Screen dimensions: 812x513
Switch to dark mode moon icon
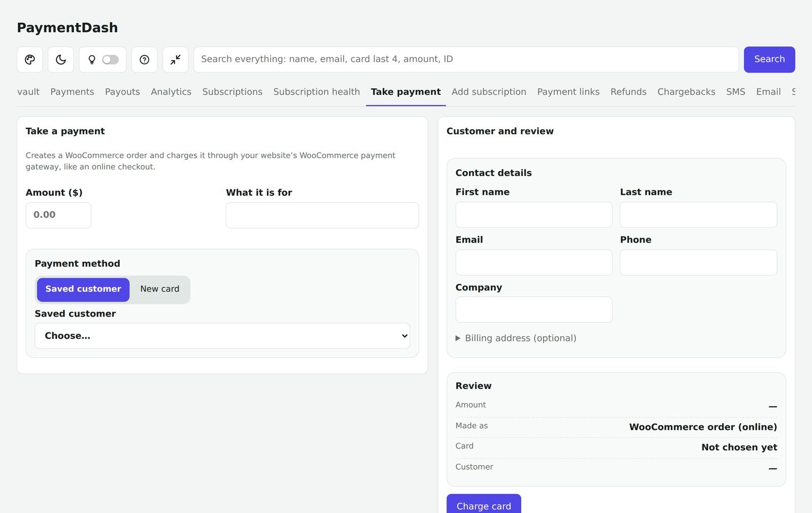pyautogui.click(x=61, y=60)
